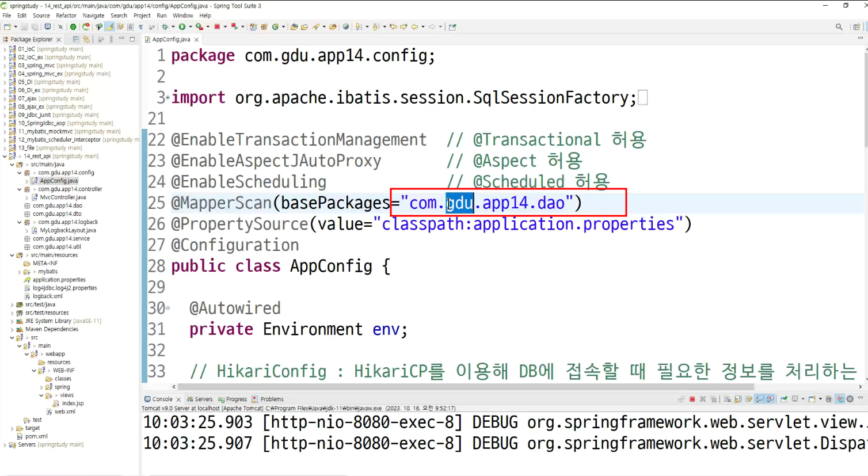This screenshot has height=476, width=868.
Task: Toggle Show Console on Standard Out icon
Action: coord(759,399)
